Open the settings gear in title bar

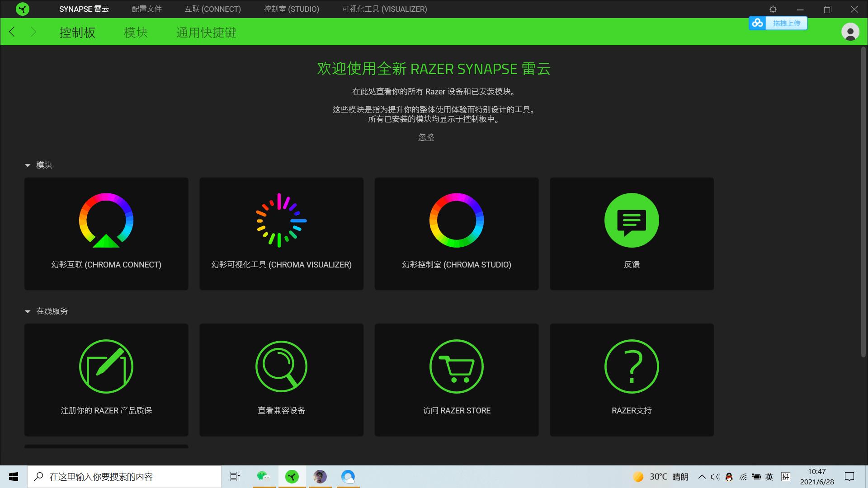pyautogui.click(x=773, y=9)
